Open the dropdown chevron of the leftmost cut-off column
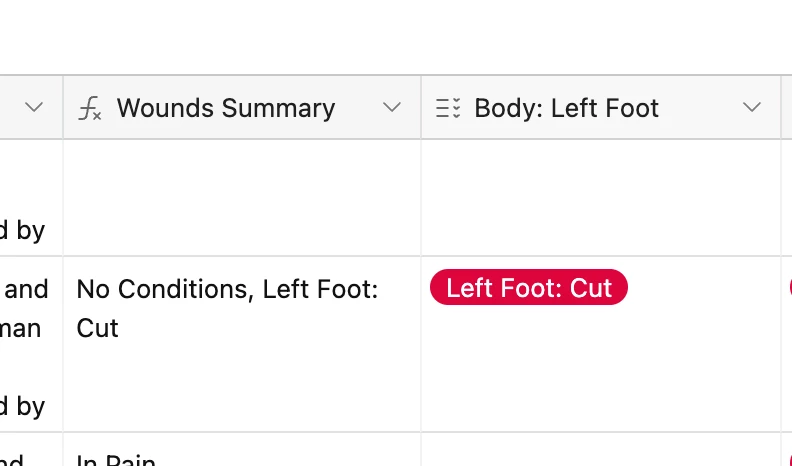The image size is (792, 466). tap(34, 107)
